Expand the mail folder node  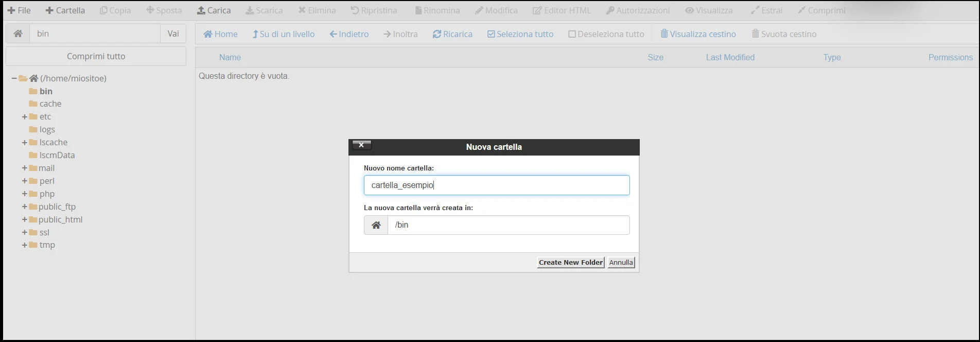(x=24, y=168)
